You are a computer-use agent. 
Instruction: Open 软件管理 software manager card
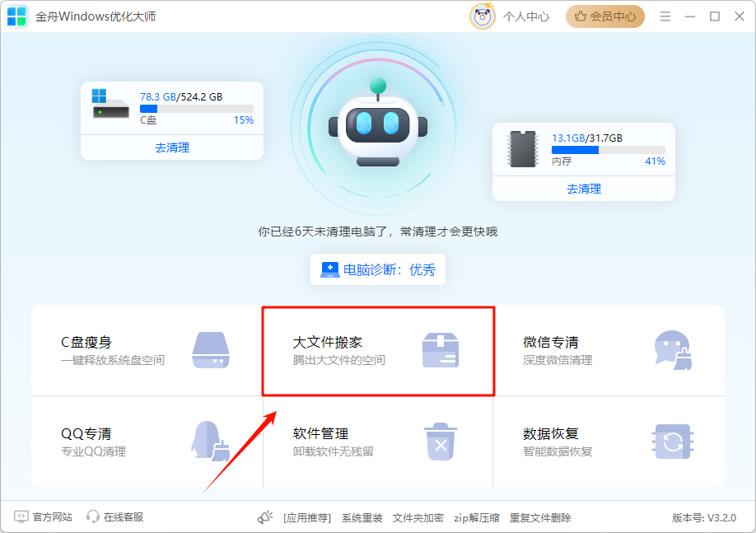(378, 442)
